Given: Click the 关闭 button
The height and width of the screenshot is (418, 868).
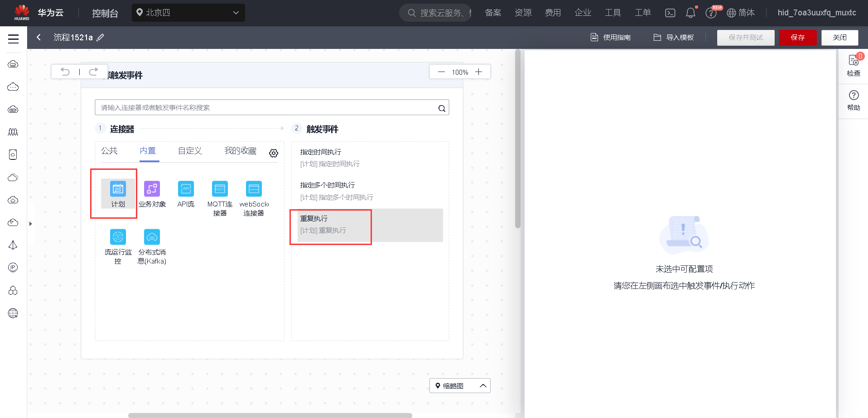Looking at the screenshot, I should coord(839,38).
